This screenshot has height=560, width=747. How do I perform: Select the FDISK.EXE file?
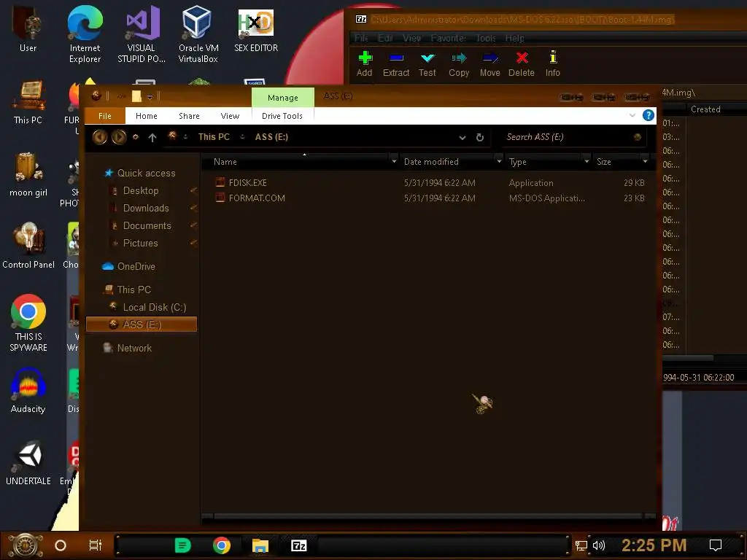pyautogui.click(x=248, y=183)
